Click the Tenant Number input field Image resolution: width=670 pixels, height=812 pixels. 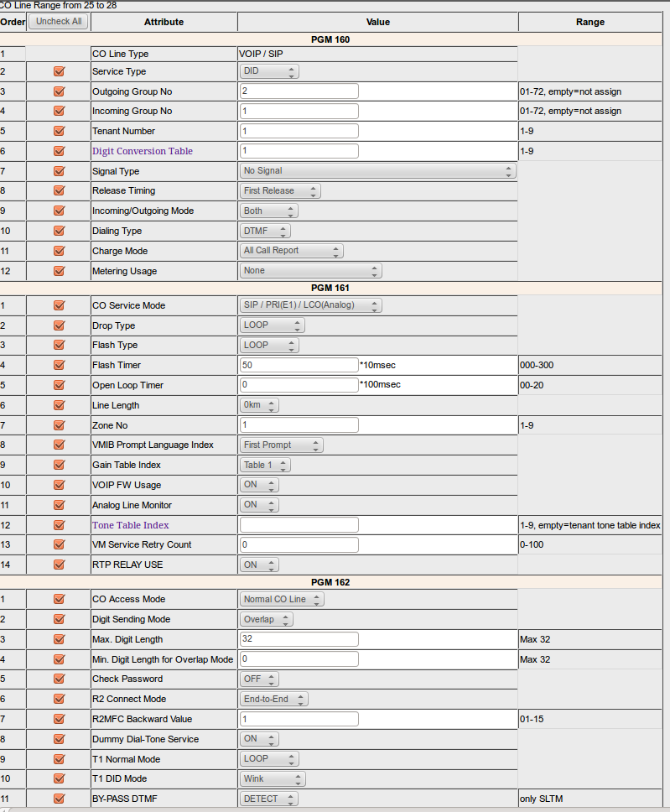[x=299, y=131]
